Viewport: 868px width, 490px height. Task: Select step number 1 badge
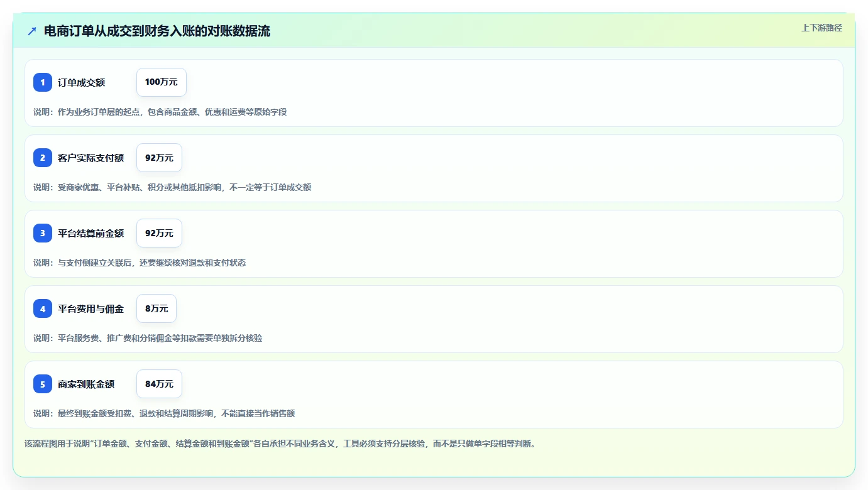[43, 82]
